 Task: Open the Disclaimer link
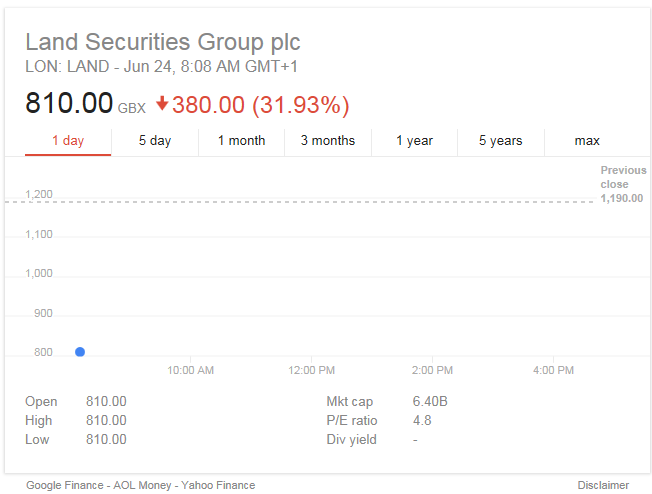click(603, 485)
